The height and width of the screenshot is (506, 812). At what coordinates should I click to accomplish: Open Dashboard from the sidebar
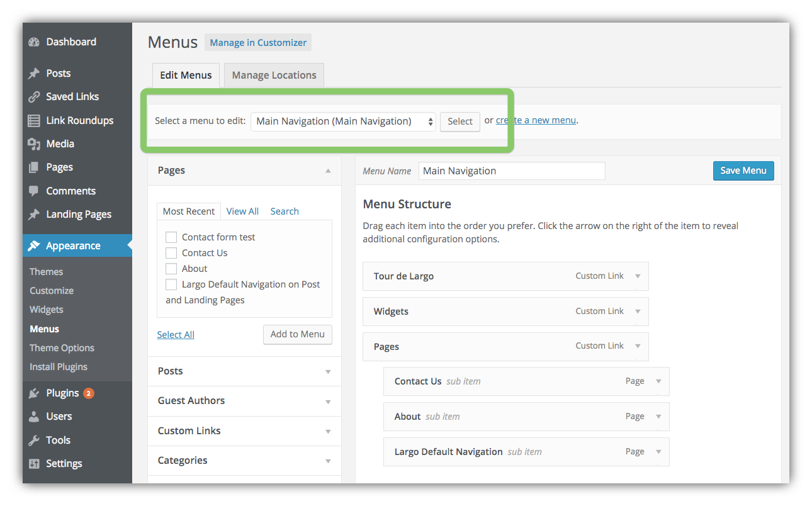tap(71, 42)
